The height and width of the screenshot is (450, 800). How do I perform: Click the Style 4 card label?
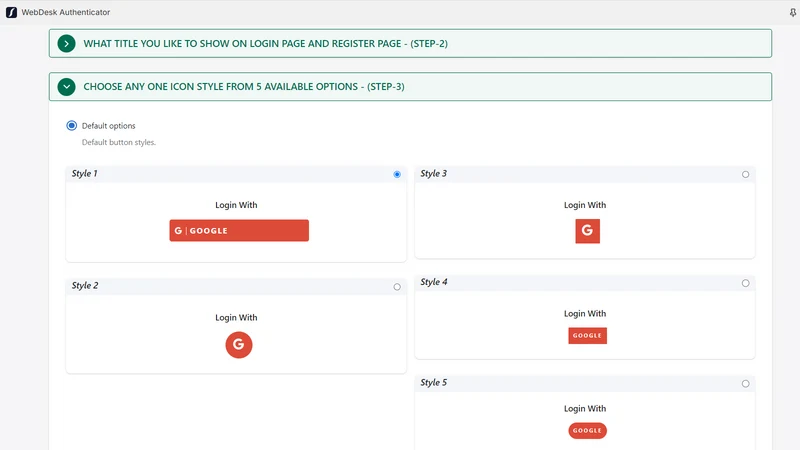pyautogui.click(x=434, y=282)
